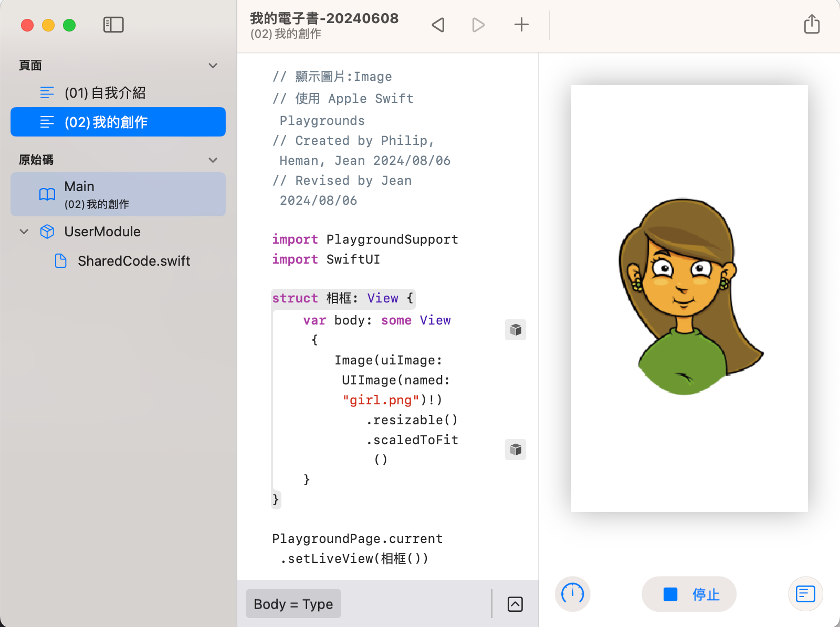Collapse the UserModule folder
Viewport: 840px width, 627px height.
tap(24, 232)
